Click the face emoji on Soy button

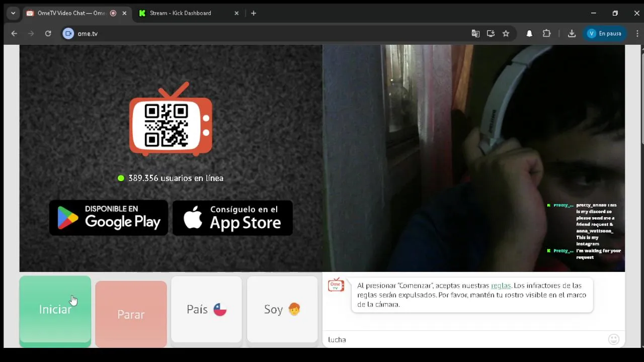point(294,309)
